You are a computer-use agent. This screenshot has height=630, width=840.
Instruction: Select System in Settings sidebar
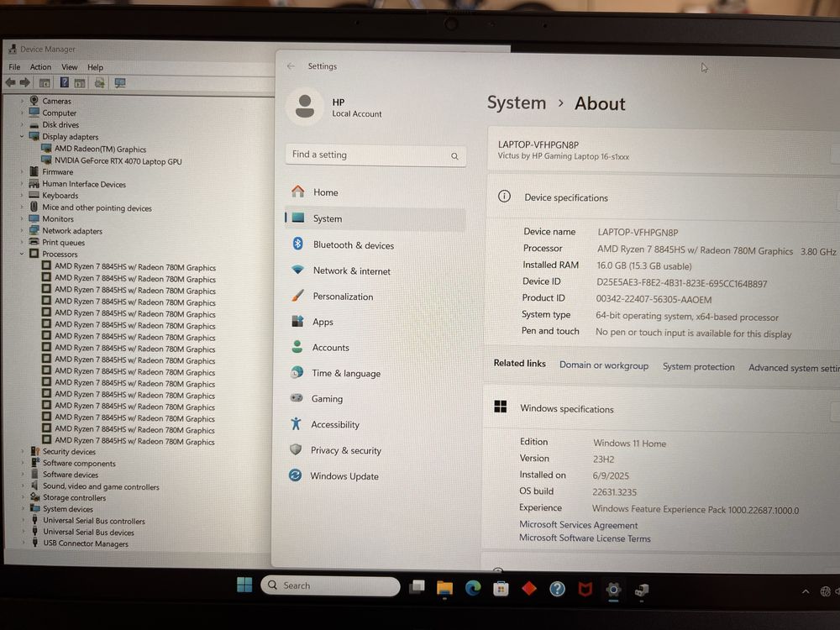pos(375,218)
